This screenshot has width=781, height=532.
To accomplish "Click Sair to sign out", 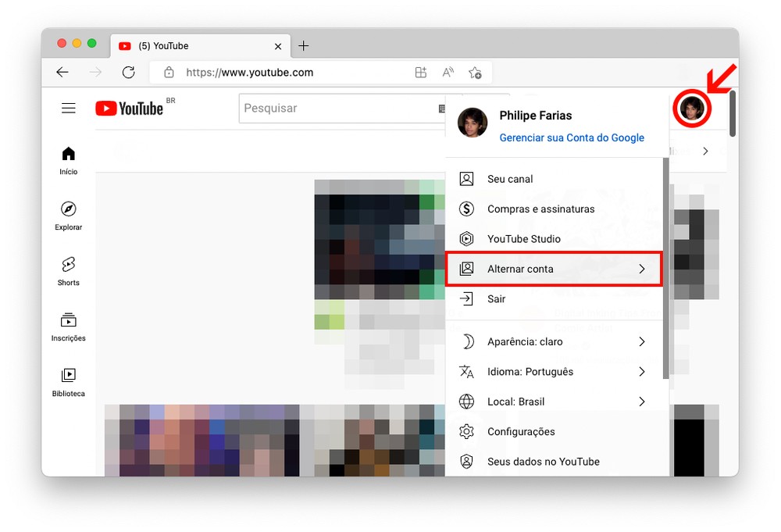I will coord(554,299).
